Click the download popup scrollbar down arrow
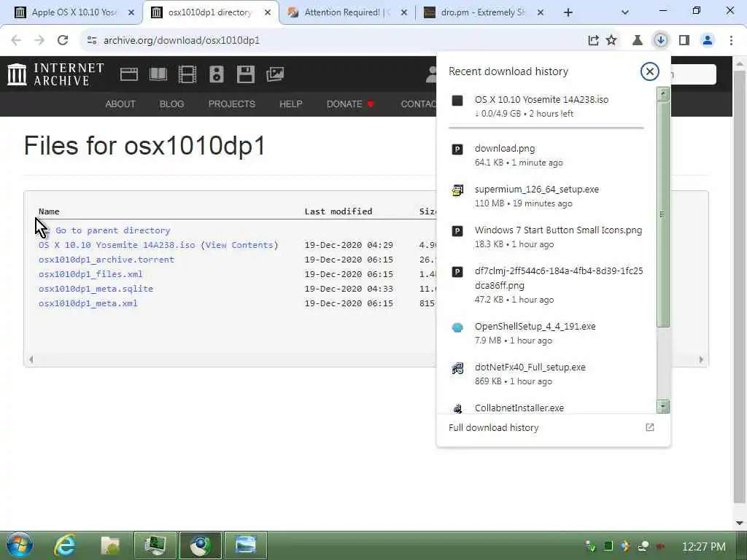This screenshot has height=560, width=747. tap(663, 407)
